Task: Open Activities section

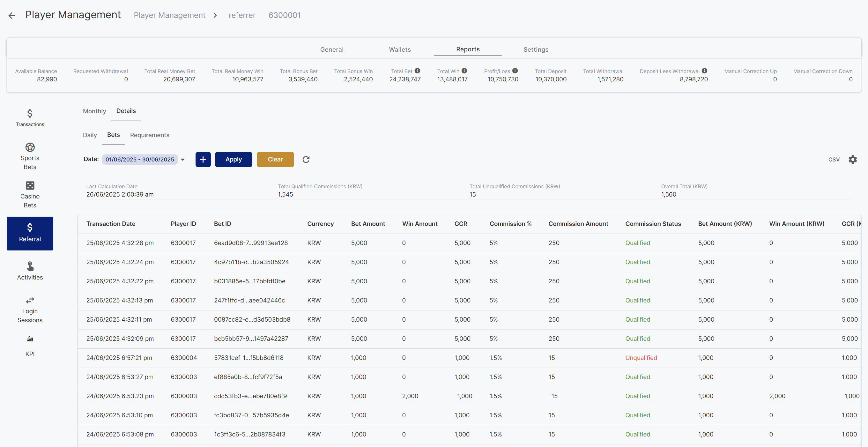Action: click(30, 271)
